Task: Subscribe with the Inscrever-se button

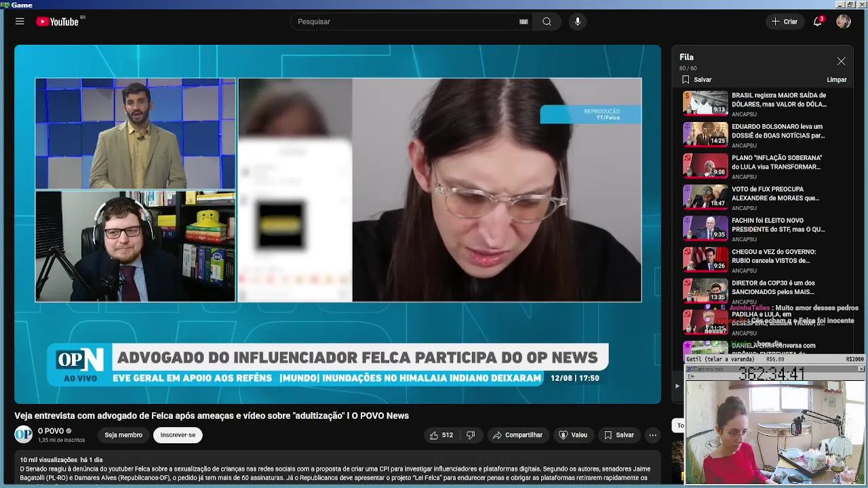Action: pyautogui.click(x=178, y=435)
